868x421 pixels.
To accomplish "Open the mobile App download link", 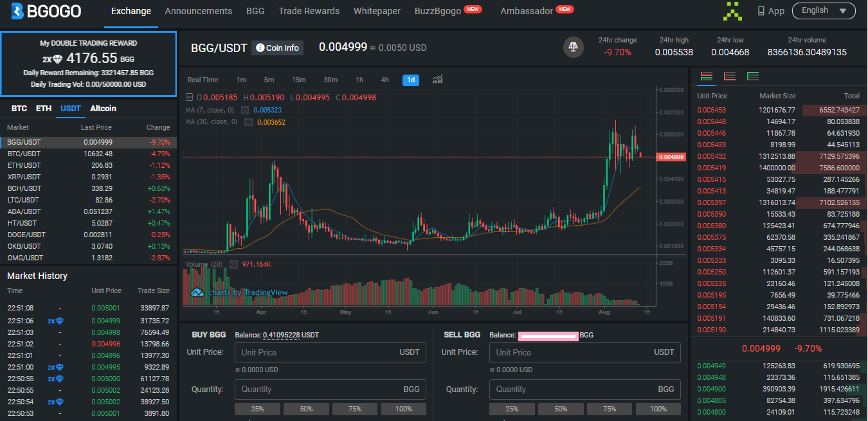I will click(771, 11).
